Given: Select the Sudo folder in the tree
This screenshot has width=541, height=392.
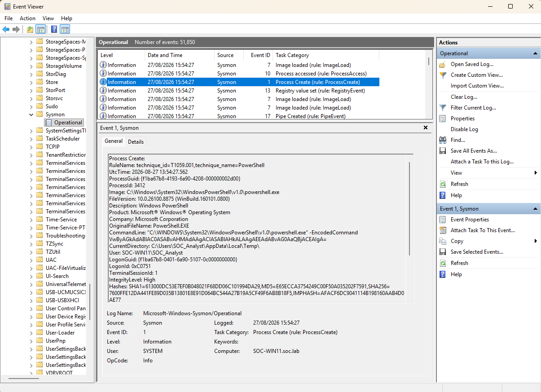Looking at the screenshot, I should pos(52,106).
